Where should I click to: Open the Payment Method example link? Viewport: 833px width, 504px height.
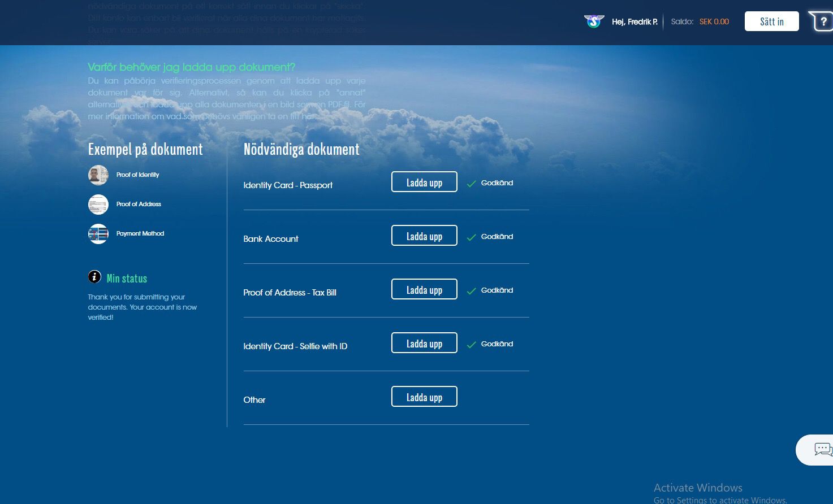click(x=140, y=233)
